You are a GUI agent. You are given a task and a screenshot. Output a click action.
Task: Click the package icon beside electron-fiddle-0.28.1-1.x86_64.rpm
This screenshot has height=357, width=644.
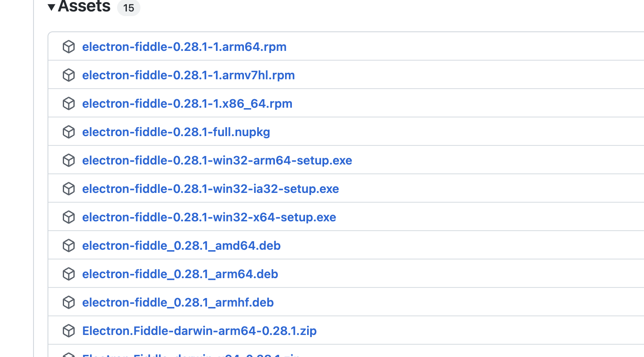click(x=68, y=103)
